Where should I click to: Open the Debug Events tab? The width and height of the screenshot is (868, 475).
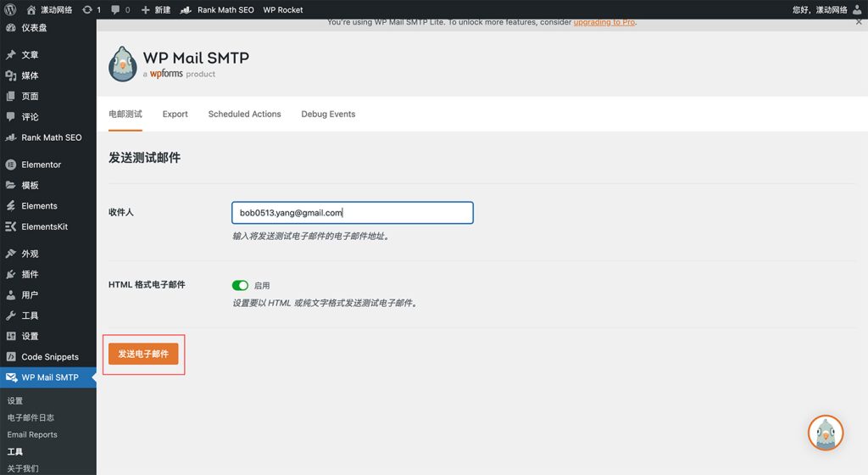point(328,114)
